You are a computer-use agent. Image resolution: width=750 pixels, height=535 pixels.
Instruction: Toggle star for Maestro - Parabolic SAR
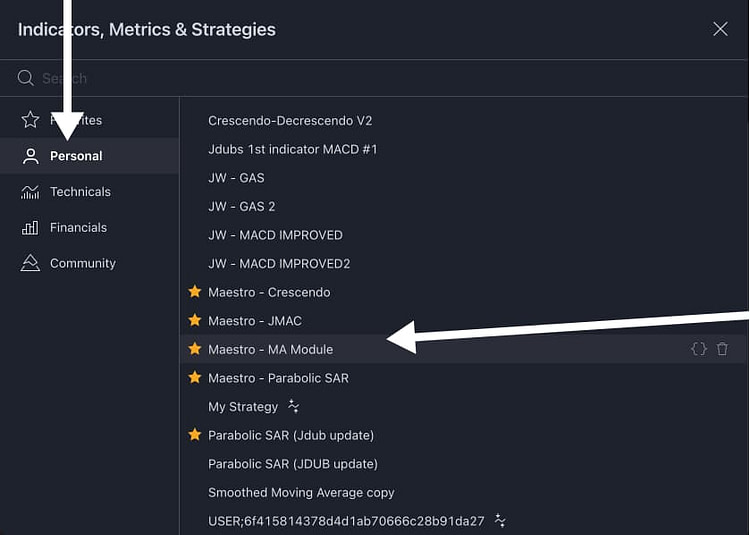[x=195, y=378]
